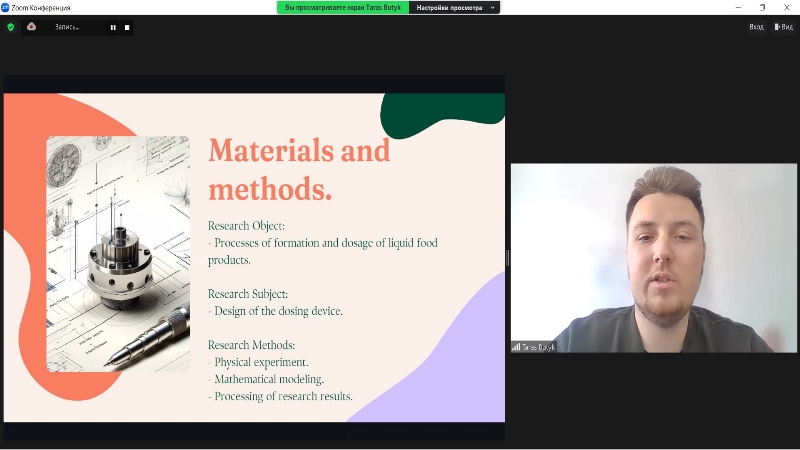Screen dimensions: 800x450
Task: Click the signal strength icon beside Taras Butyk
Action: point(516,347)
